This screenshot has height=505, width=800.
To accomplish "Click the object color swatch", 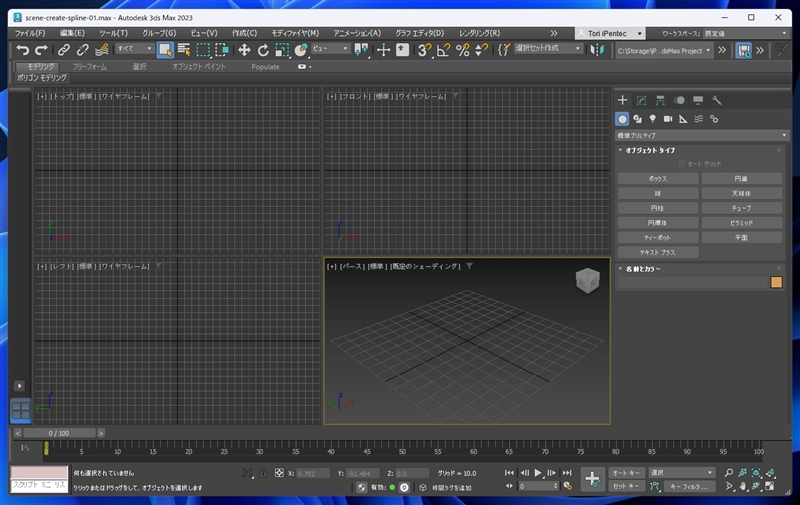I will 776,283.
